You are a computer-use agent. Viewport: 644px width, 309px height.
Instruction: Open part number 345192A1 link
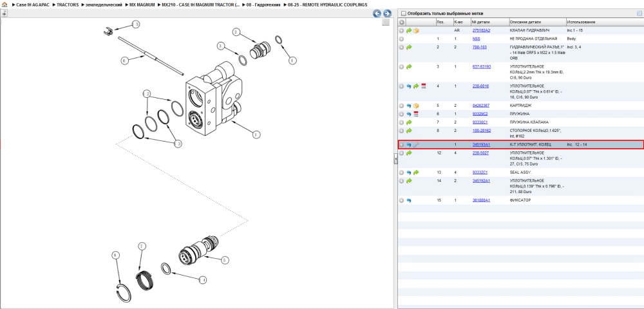point(481,180)
